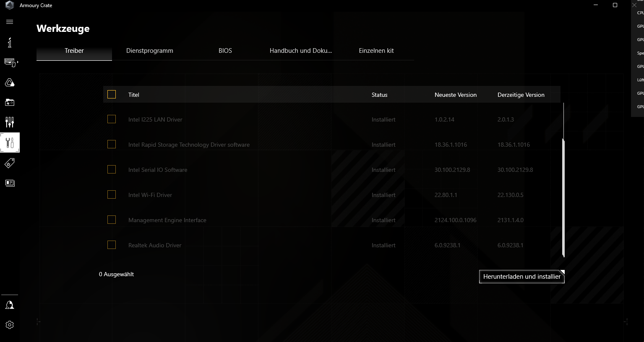Click the Installiert status of Realtek Audio Driver
Image resolution: width=644 pixels, height=342 pixels.
pos(383,245)
